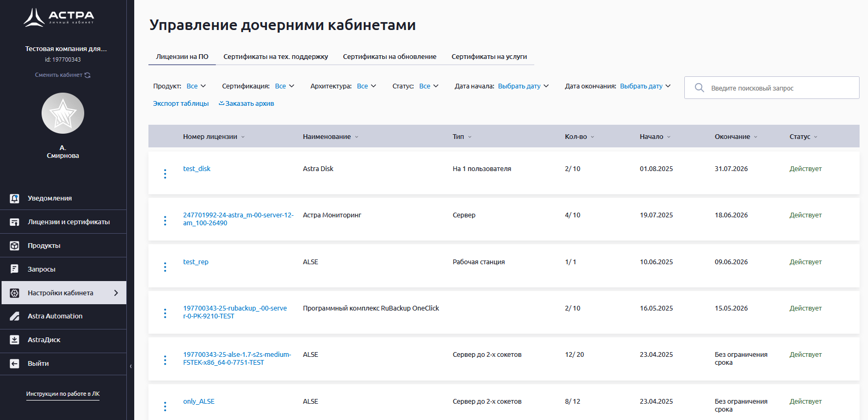Click the AstraДиск download icon
This screenshot has height=420, width=868.
point(15,340)
